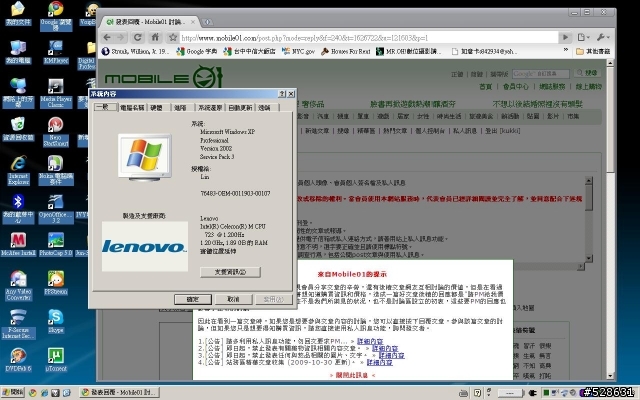
Task: Open the Network Places desktop icon
Action: [x=18, y=93]
